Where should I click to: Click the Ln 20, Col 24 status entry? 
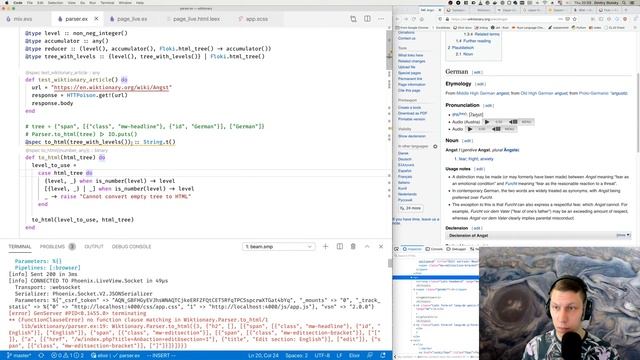click(x=263, y=356)
